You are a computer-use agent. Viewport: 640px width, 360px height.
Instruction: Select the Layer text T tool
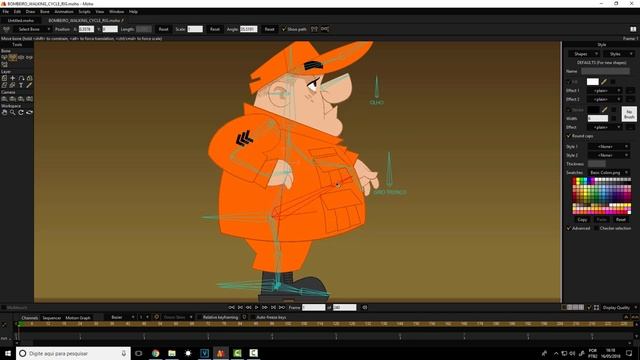coord(21,85)
